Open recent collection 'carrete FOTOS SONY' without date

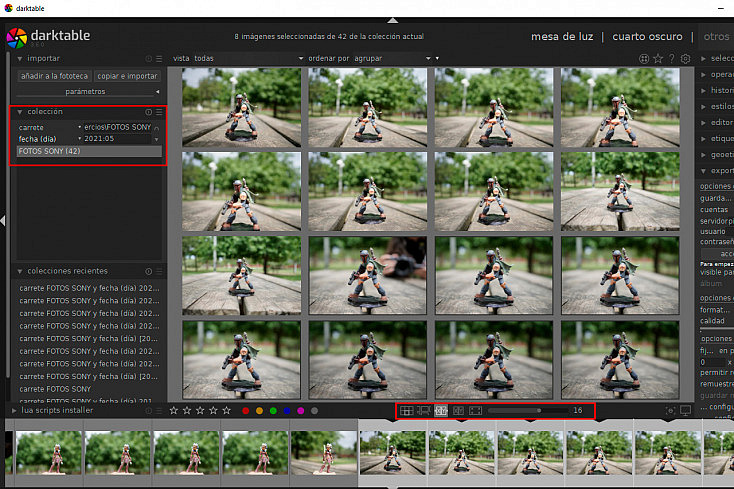55,389
